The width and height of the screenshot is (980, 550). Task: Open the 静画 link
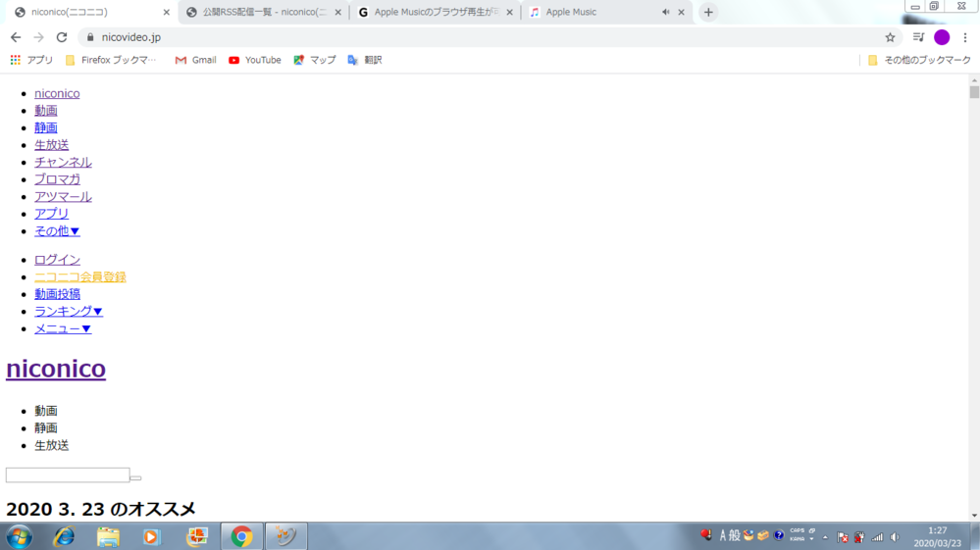[x=46, y=127]
